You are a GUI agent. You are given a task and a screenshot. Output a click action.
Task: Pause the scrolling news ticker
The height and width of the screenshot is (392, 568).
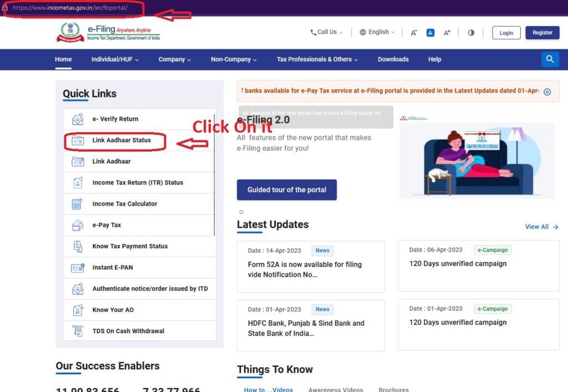(x=547, y=91)
